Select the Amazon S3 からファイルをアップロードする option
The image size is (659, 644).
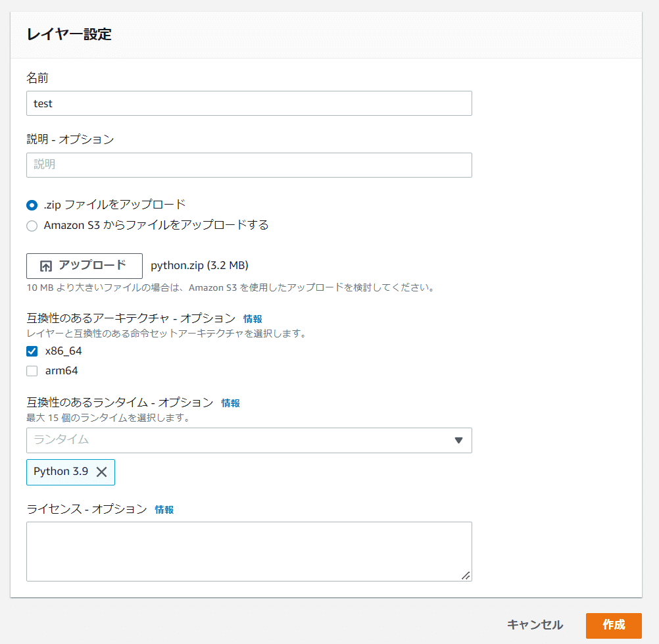[x=32, y=225]
